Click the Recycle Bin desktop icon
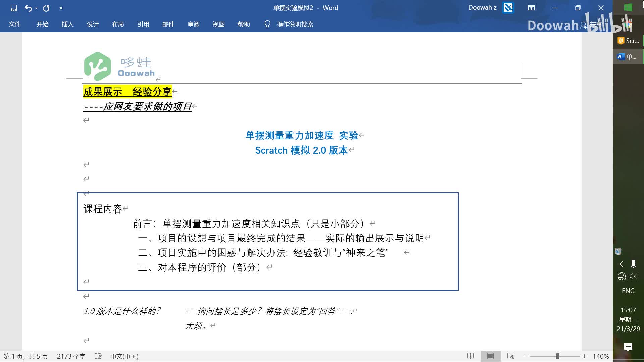Viewport: 644px width, 362px height. point(618,251)
